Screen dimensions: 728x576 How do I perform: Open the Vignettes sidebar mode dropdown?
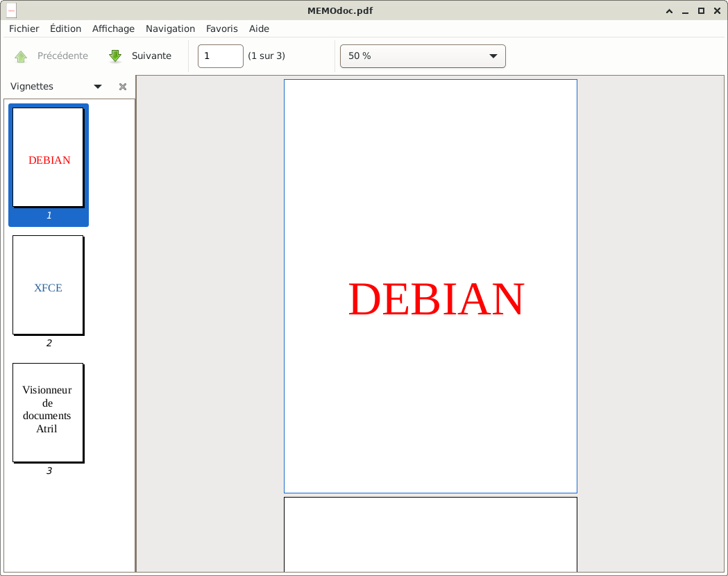[x=97, y=87]
